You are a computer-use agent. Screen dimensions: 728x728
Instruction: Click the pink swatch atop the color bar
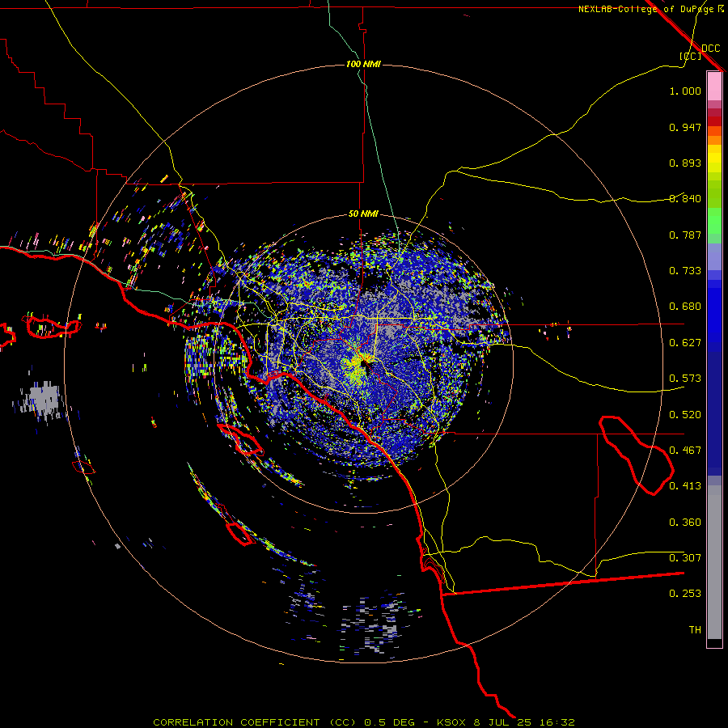714,87
